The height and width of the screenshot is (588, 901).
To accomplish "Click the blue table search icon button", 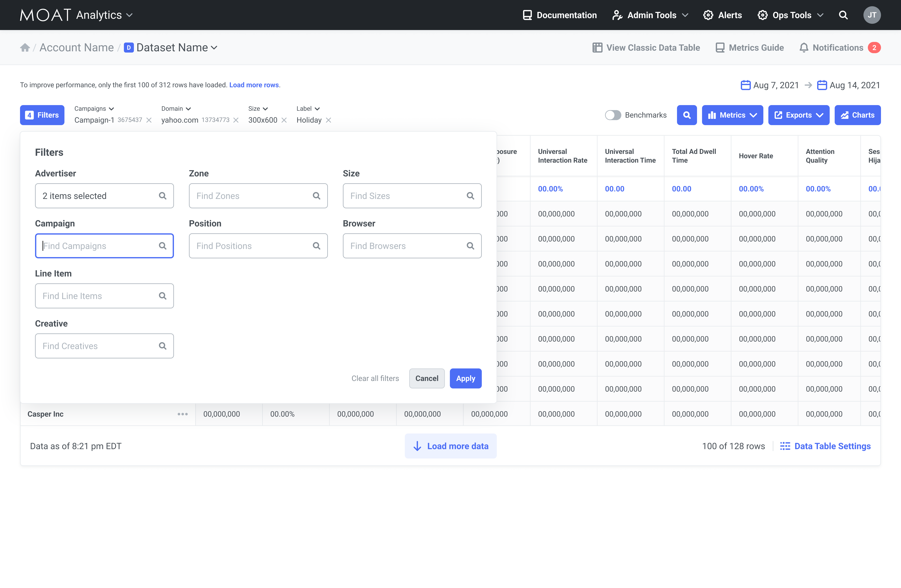I will point(686,115).
